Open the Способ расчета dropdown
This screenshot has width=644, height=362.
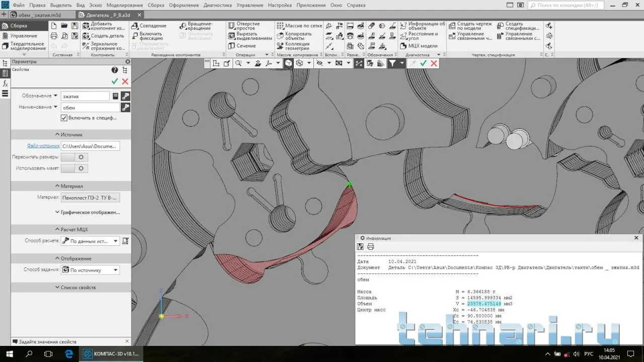pyautogui.click(x=91, y=241)
